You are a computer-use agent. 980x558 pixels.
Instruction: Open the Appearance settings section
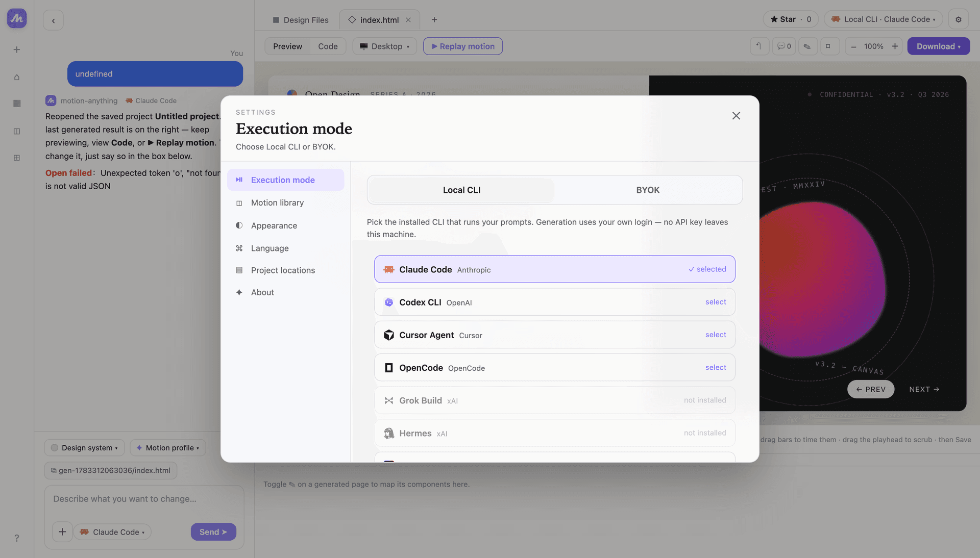[285, 225]
